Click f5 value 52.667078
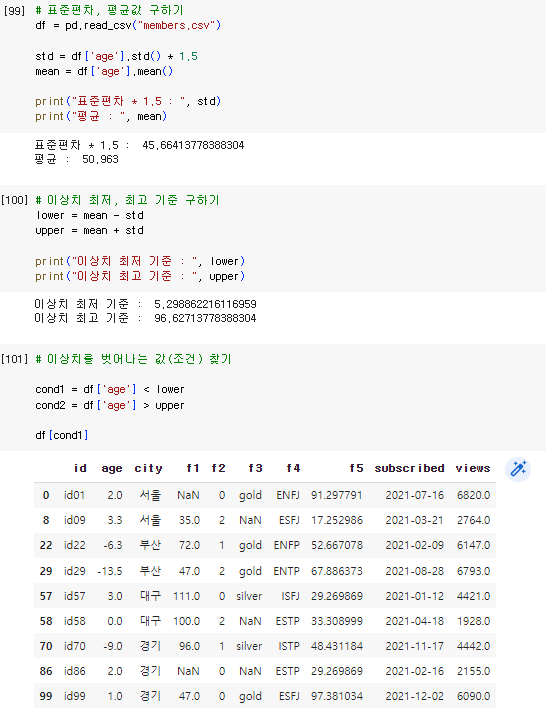Screen dimensions: 546x711 click(x=336, y=545)
